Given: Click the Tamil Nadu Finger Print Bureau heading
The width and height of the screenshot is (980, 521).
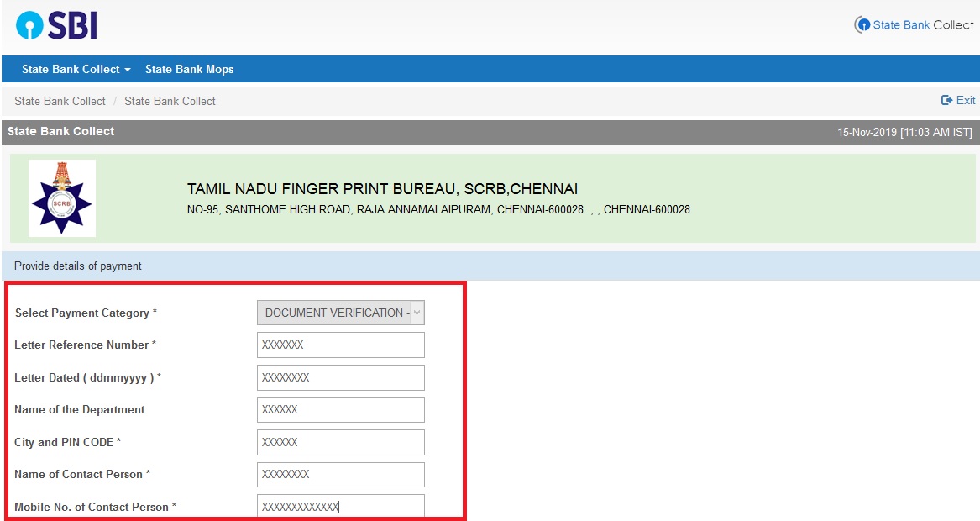Looking at the screenshot, I should pyautogui.click(x=382, y=189).
